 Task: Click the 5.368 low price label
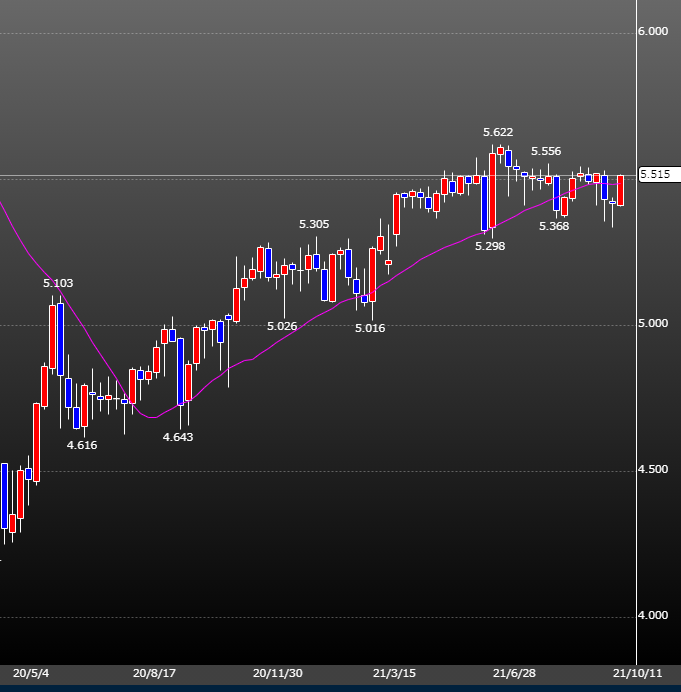point(554,226)
